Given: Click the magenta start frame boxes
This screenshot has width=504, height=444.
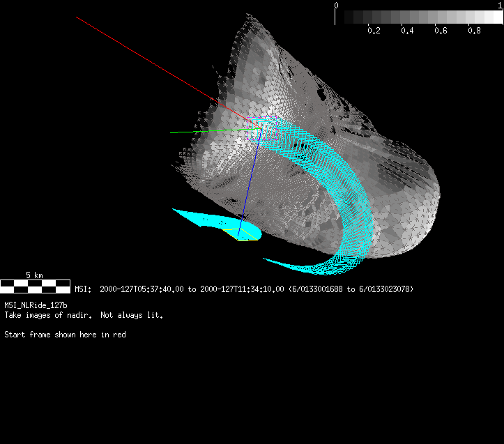Looking at the screenshot, I should (x=261, y=129).
